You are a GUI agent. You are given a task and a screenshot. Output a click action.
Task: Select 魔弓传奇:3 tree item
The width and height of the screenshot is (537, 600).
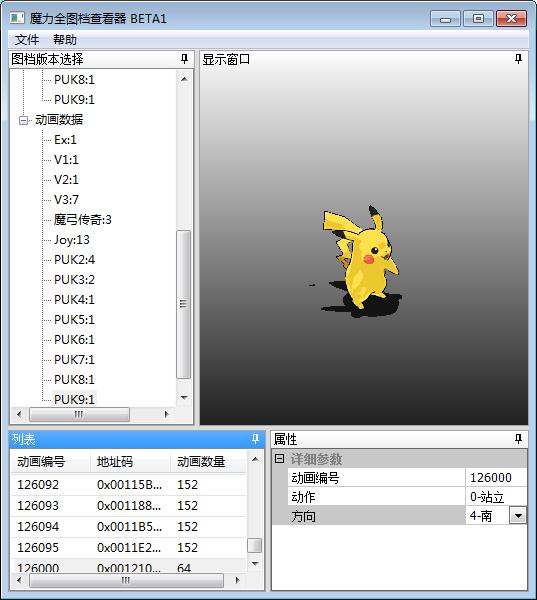(x=82, y=220)
